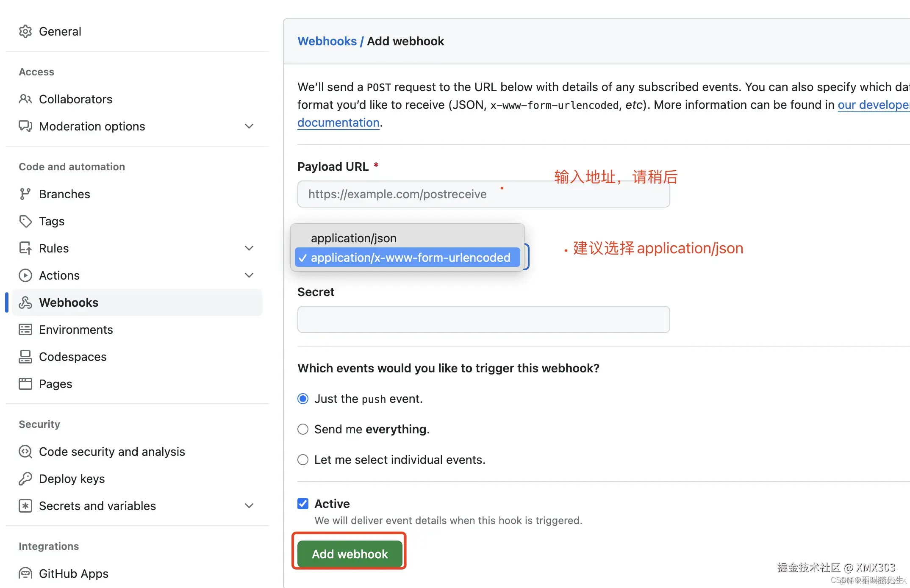Click the Collaborators people icon
This screenshot has height=588, width=910.
point(25,99)
